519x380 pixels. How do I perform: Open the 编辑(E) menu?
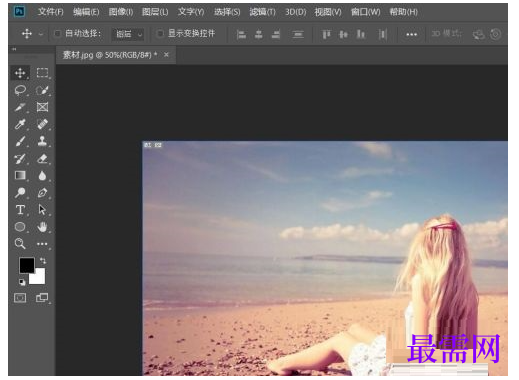tap(86, 12)
